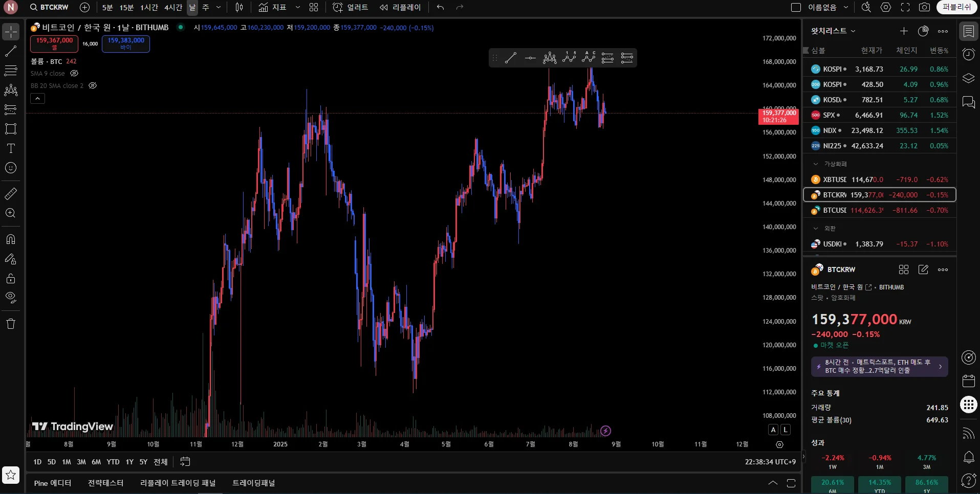
Task: Open chart settings gear icon
Action: [886, 7]
